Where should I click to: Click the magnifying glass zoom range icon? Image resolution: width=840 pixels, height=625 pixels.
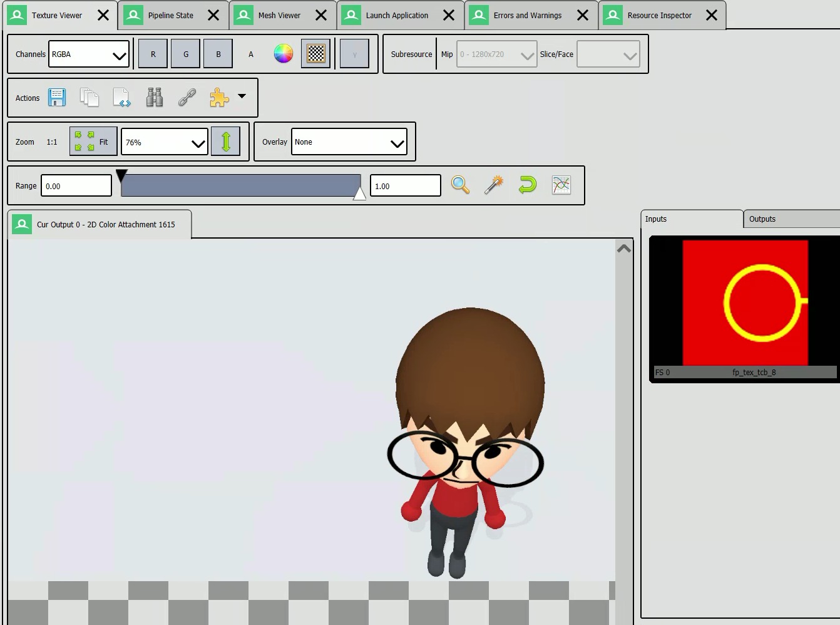[x=460, y=185]
